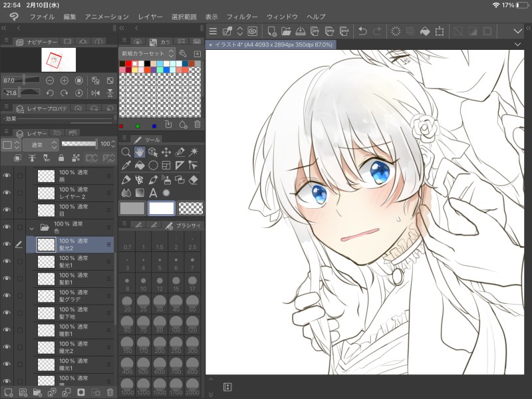The height and width of the screenshot is (399, 532).
Task: Tick the checkbox beside 髪グラデ layer
Action: click(x=20, y=296)
